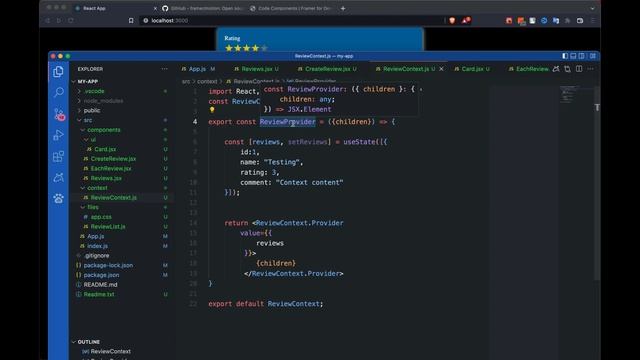Open Readme.txt in file tree
640x360 pixels.
click(99, 294)
